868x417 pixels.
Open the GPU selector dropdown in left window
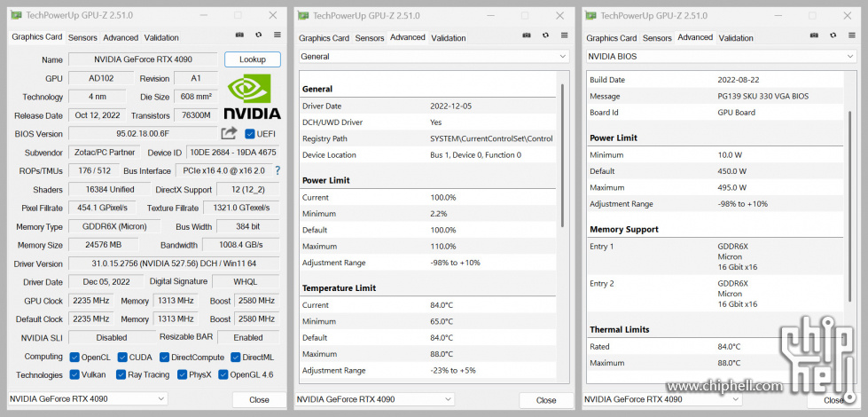(88, 398)
